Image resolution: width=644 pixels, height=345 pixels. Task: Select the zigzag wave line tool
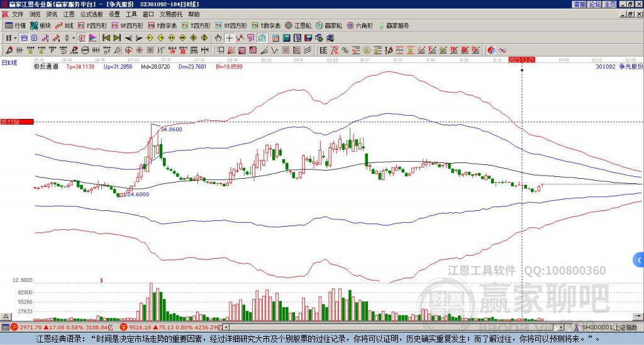274,50
